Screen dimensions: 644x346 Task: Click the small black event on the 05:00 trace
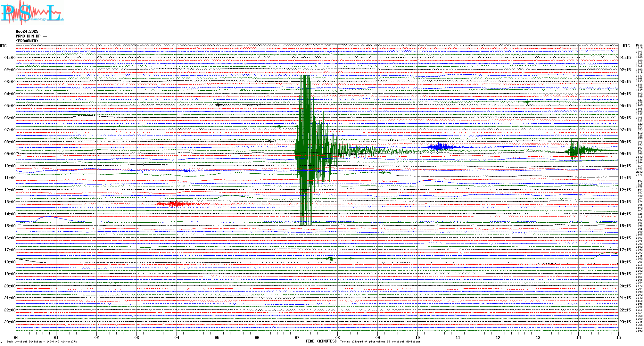219,105
